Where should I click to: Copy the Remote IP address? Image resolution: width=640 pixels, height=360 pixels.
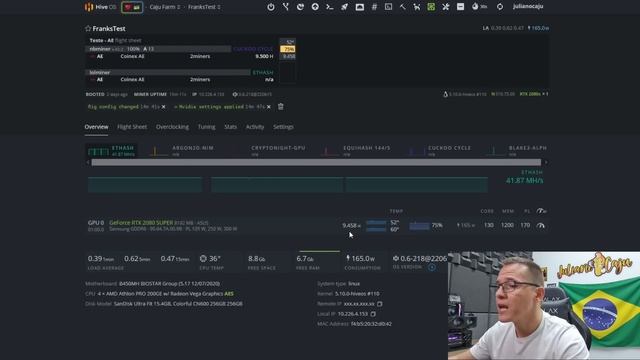pyautogui.click(x=380, y=304)
